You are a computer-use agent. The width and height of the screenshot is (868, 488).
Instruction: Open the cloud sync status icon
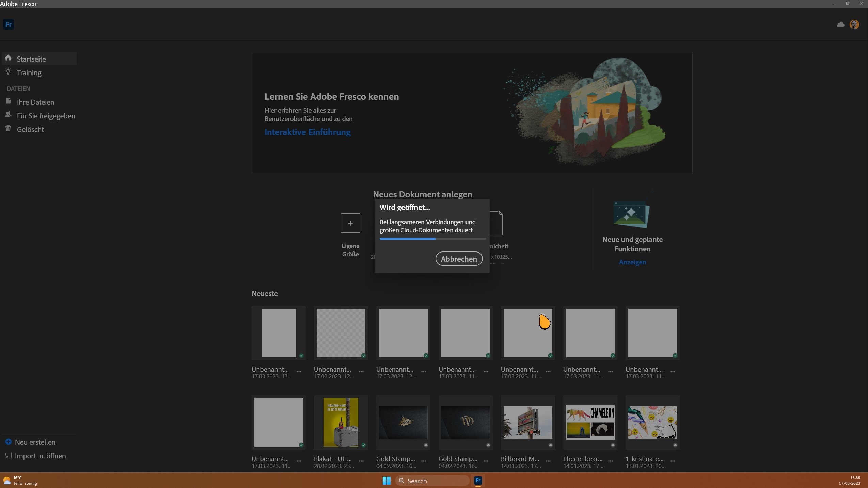[x=840, y=24]
